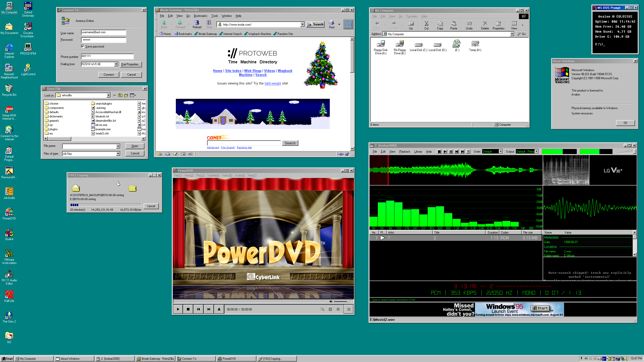Expand the Files of type dropdown

pos(118,154)
